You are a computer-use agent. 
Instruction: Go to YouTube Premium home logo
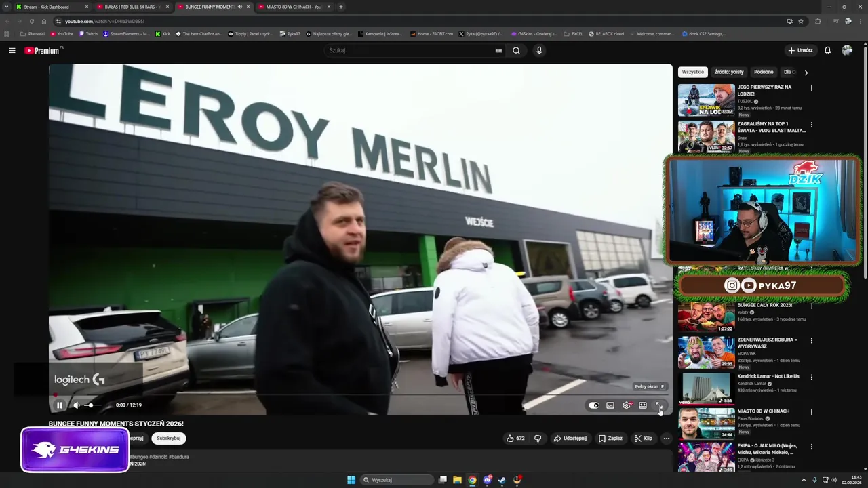click(x=42, y=50)
